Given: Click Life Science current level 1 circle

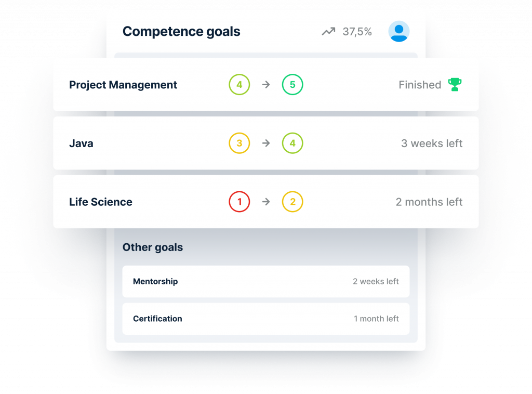Looking at the screenshot, I should pyautogui.click(x=240, y=202).
